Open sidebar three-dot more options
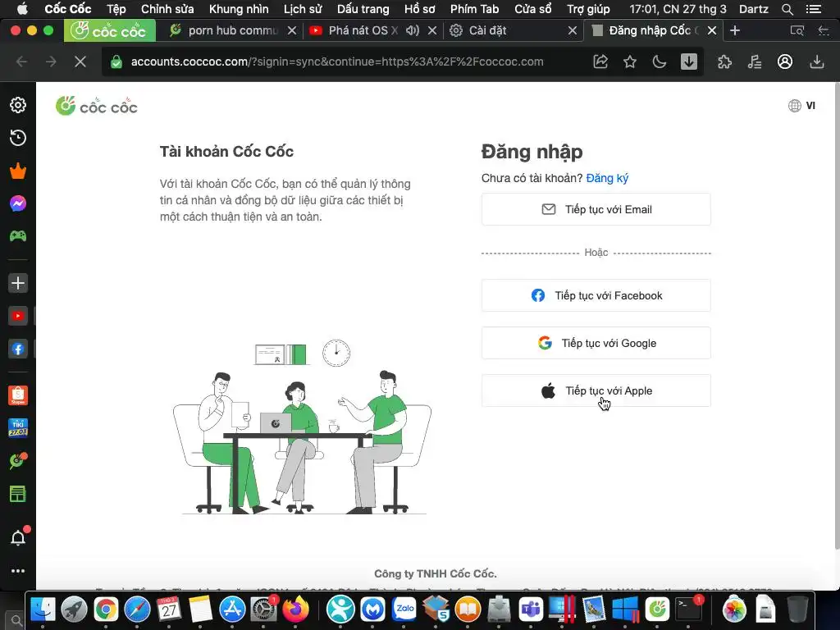The image size is (840, 630). point(18,571)
